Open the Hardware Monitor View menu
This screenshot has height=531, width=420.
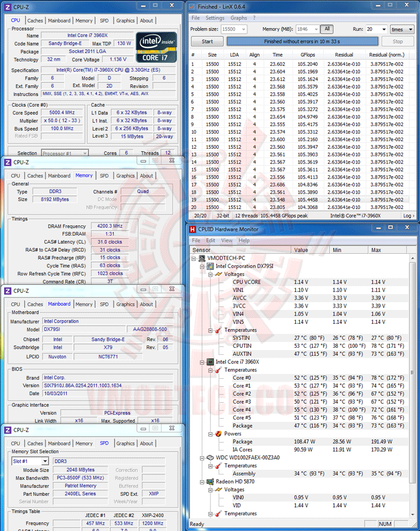coord(227,240)
